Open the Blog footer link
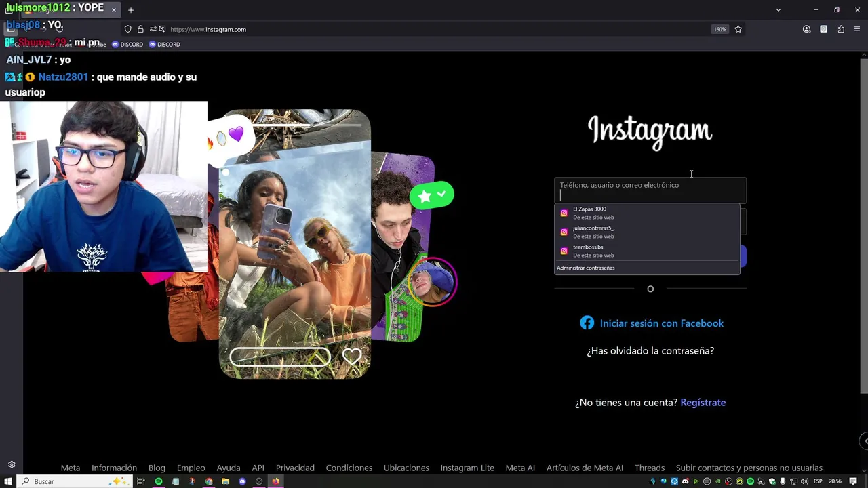Image resolution: width=868 pixels, height=488 pixels. (157, 468)
